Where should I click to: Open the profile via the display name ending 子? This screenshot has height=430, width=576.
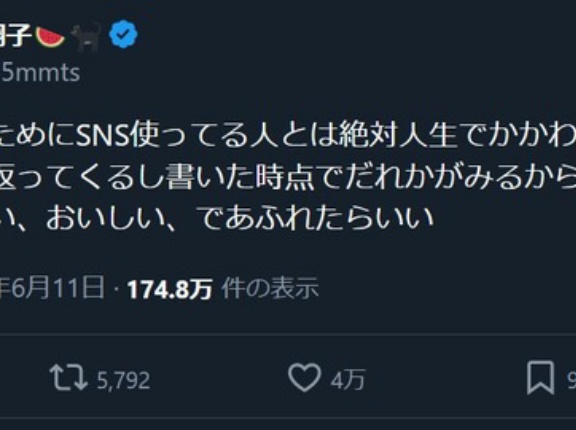click(x=15, y=36)
